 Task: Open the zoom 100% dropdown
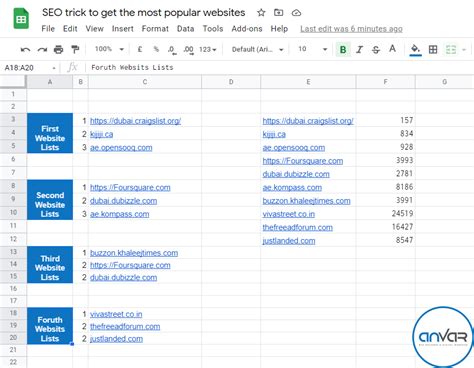(109, 49)
